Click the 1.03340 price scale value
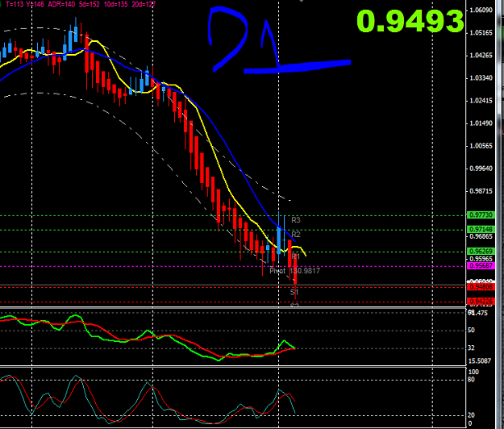Screen dimensions: 504x429 click(x=481, y=78)
